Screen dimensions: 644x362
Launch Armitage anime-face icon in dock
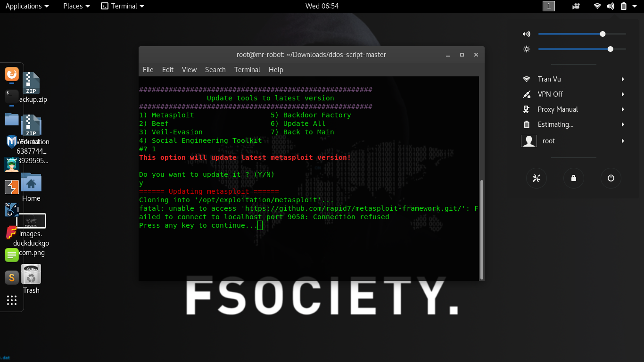click(x=12, y=164)
